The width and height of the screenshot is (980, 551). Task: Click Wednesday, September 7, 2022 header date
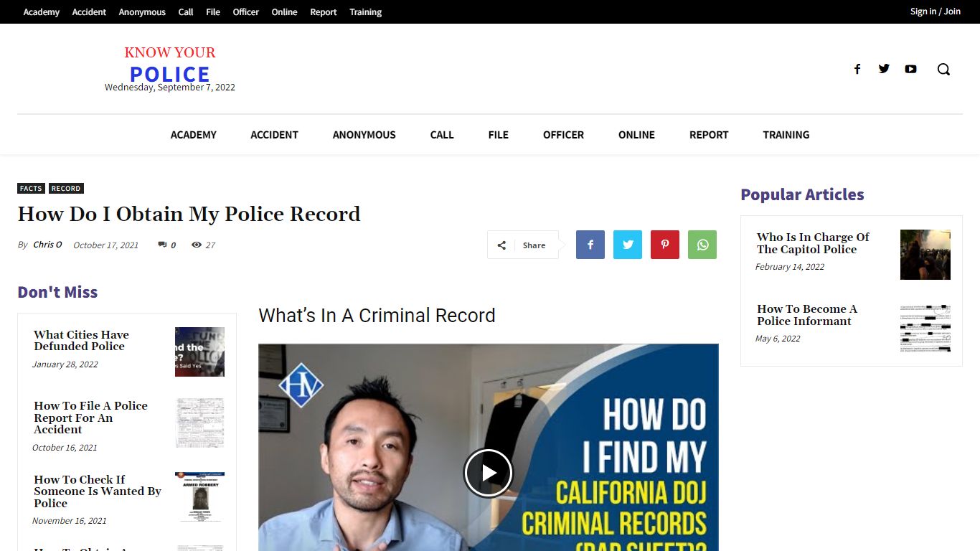[170, 88]
